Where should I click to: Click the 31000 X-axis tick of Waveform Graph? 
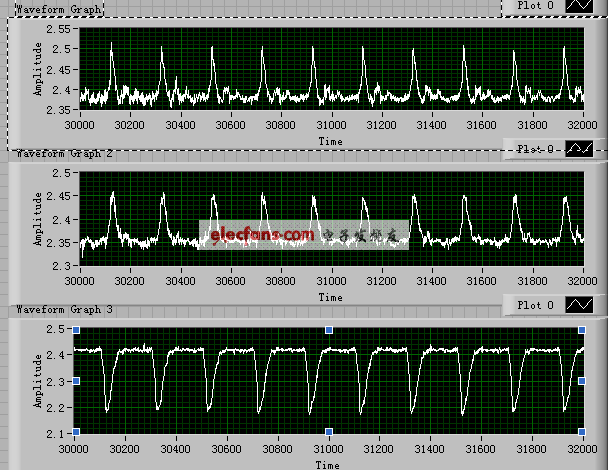tap(332, 125)
